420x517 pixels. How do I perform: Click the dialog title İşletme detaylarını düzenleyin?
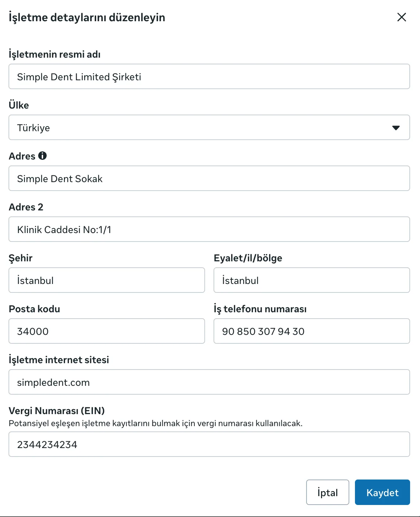87,17
